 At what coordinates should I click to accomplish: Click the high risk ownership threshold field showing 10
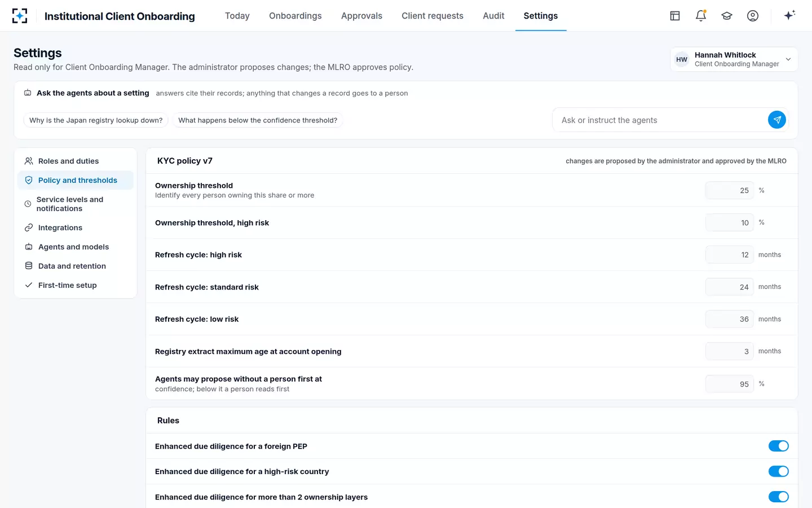pyautogui.click(x=730, y=222)
